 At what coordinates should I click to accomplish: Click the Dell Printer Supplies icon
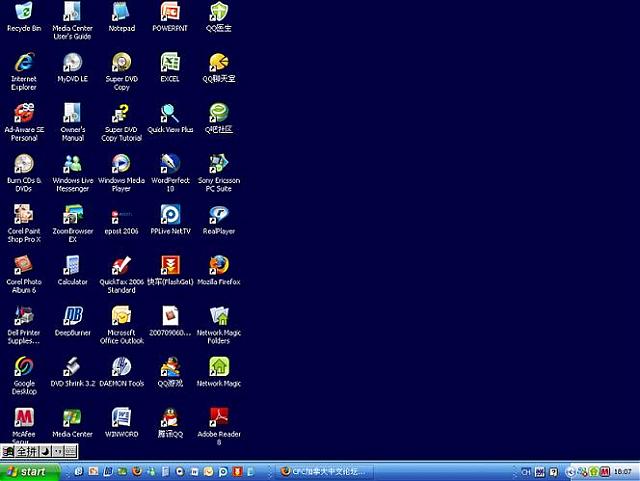pyautogui.click(x=24, y=316)
